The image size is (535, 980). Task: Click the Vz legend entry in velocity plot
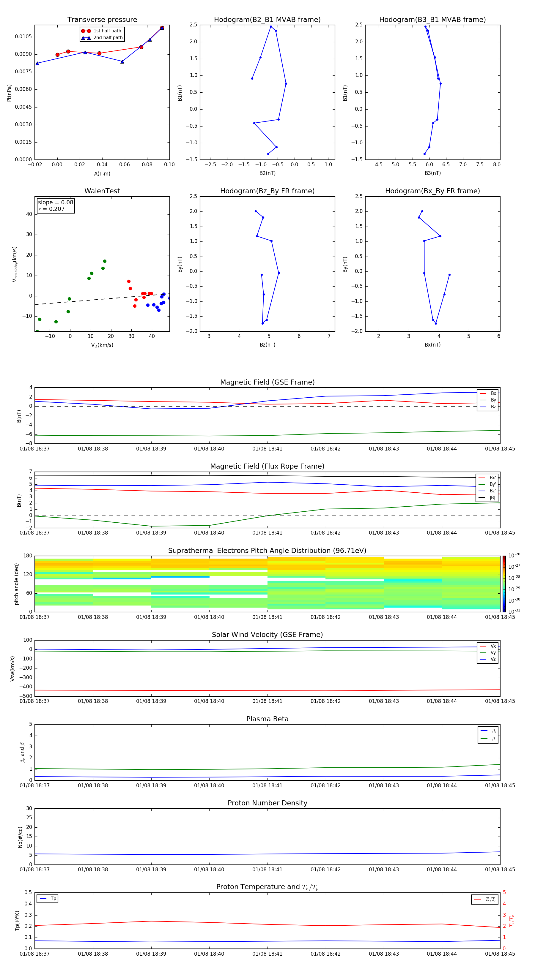click(488, 659)
